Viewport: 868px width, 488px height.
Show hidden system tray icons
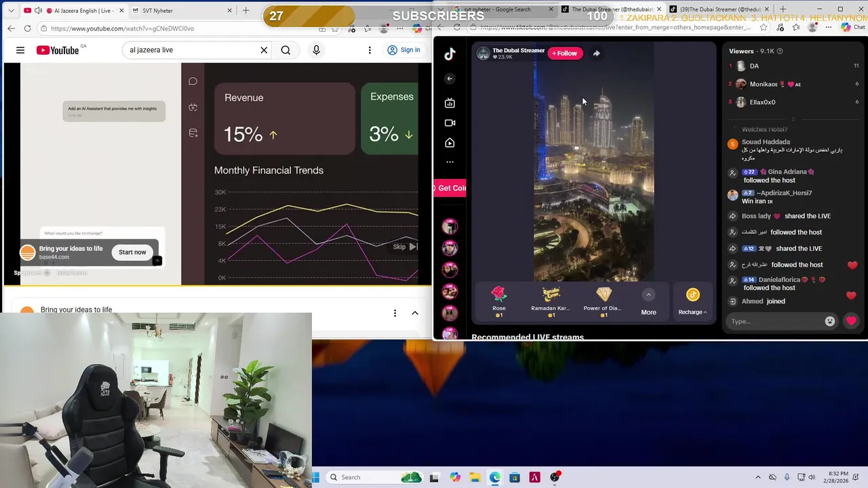[x=758, y=477]
